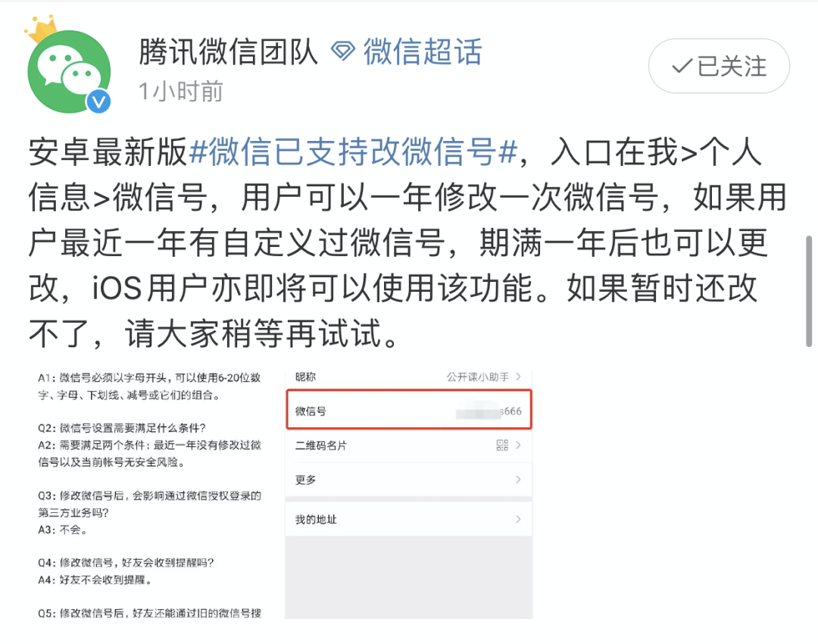Click the QR code icon in 二维码名片 row
This screenshot has width=818, height=644.
502,445
